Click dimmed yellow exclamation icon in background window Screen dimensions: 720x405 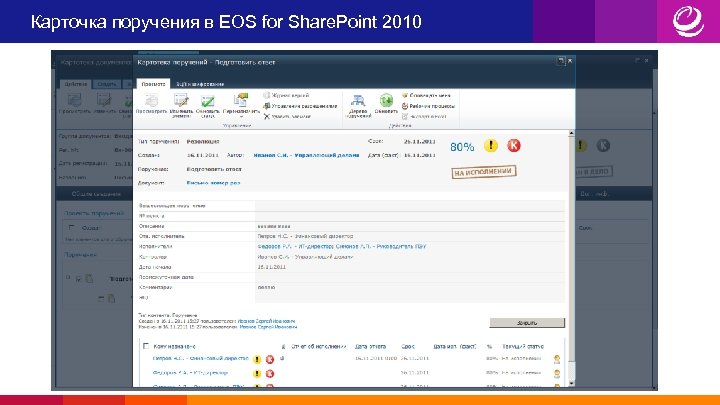click(x=581, y=146)
